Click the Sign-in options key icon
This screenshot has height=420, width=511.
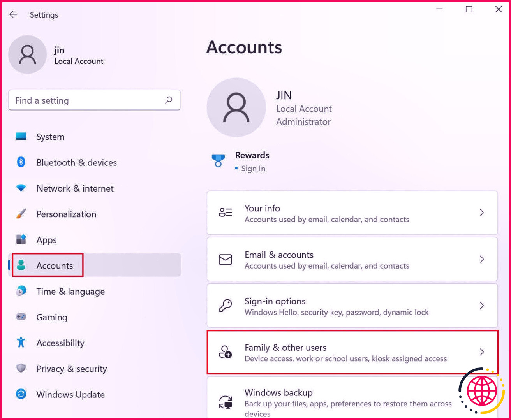226,306
